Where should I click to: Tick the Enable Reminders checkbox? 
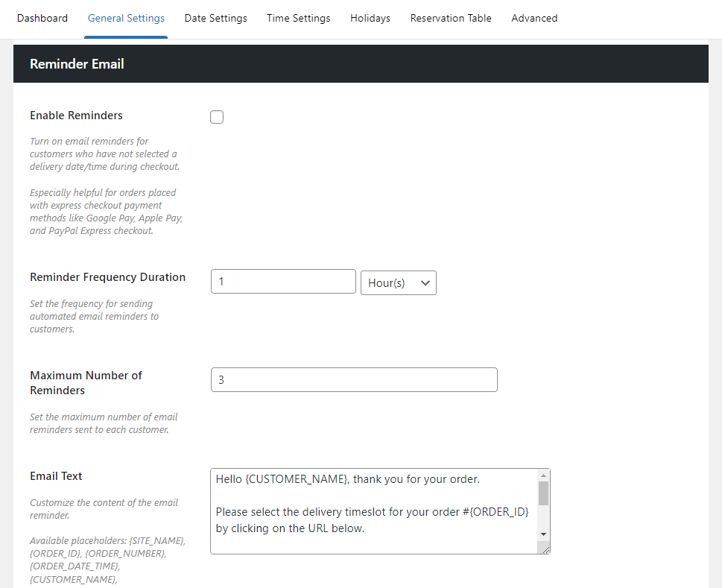point(217,117)
